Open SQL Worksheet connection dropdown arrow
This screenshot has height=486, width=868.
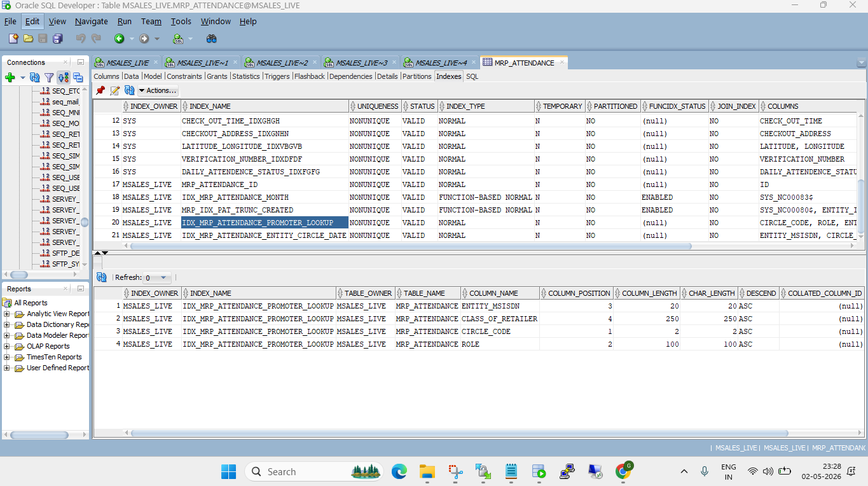[190, 39]
